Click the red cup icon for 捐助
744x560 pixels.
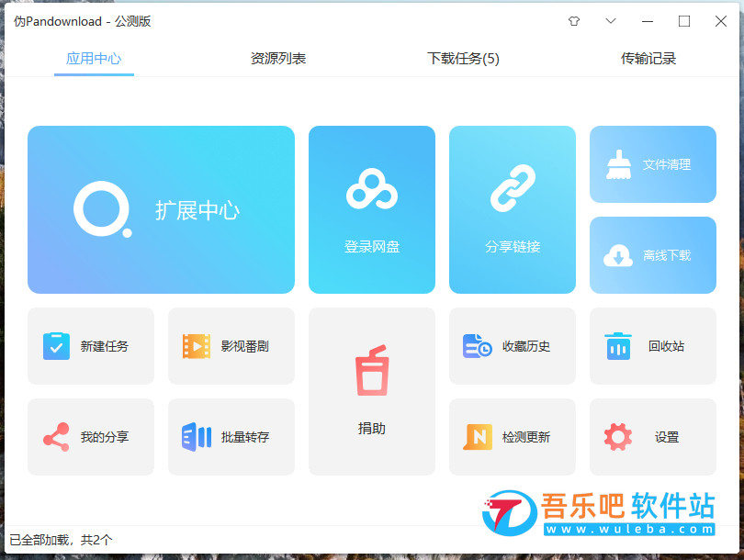[373, 370]
